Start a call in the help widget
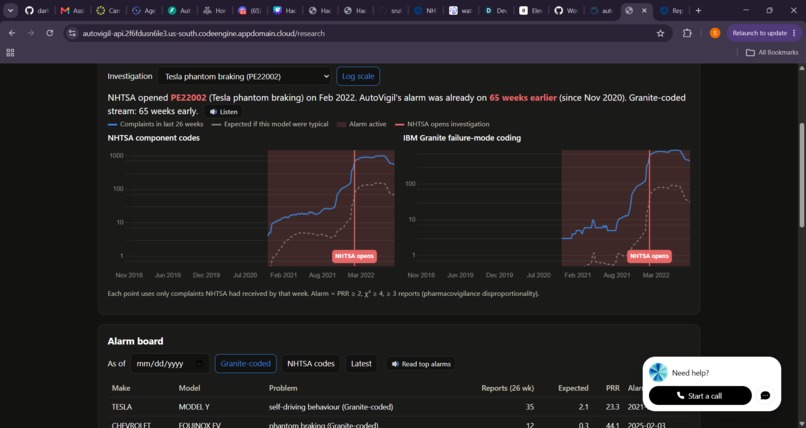 point(700,396)
